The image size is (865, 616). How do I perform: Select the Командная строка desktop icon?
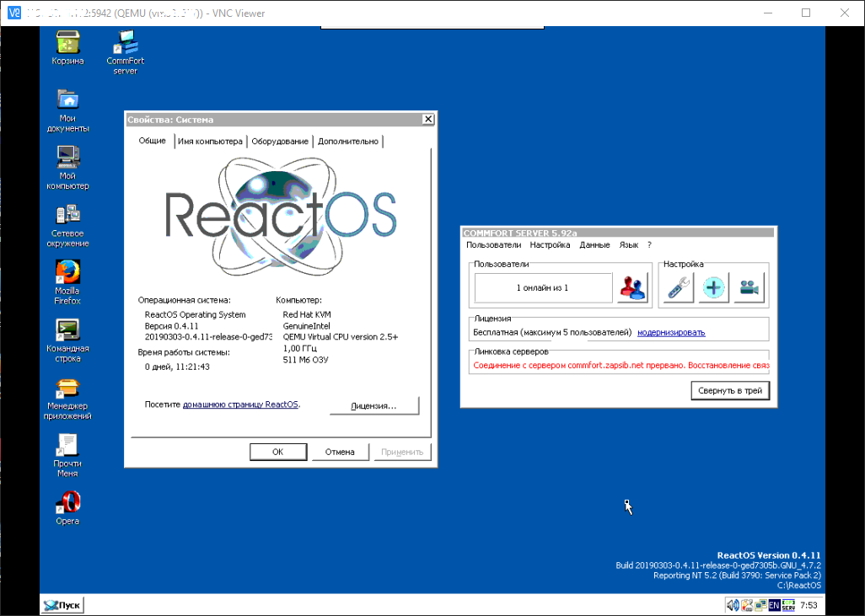click(x=67, y=330)
